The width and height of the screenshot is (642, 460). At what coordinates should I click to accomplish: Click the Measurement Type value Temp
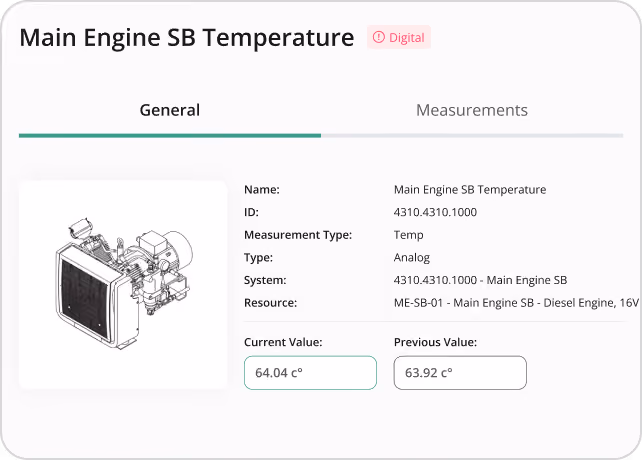[x=409, y=235]
